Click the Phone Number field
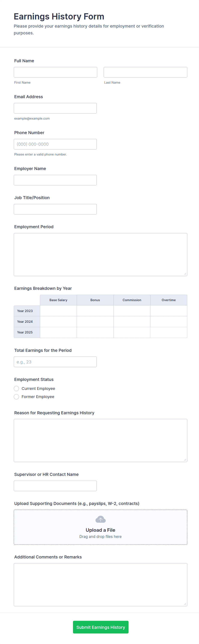Viewport: 199px width, 644px height. point(55,144)
